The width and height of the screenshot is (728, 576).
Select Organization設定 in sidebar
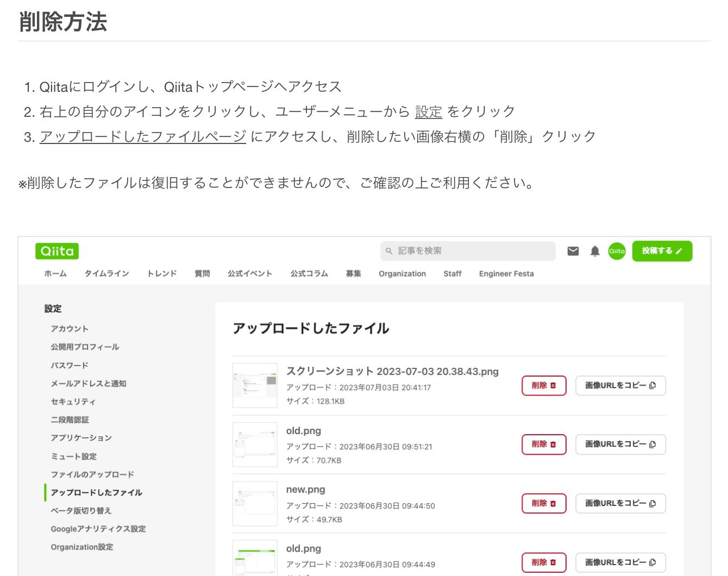82,547
